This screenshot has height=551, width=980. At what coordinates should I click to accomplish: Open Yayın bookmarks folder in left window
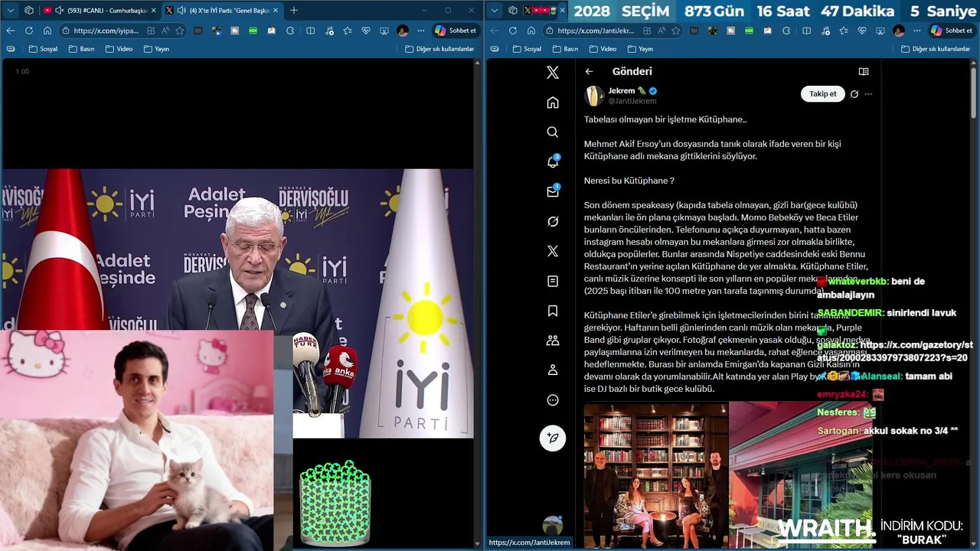[156, 49]
